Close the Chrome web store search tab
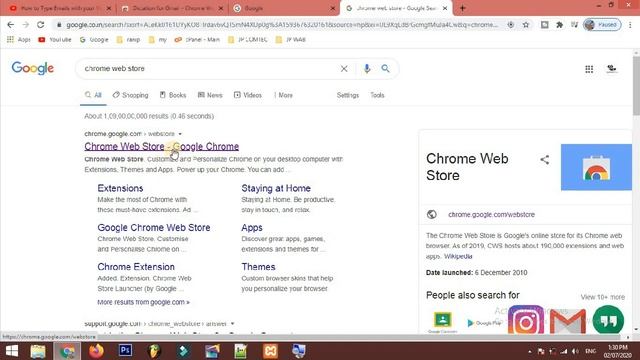The height and width of the screenshot is (360, 640). pyautogui.click(x=445, y=8)
